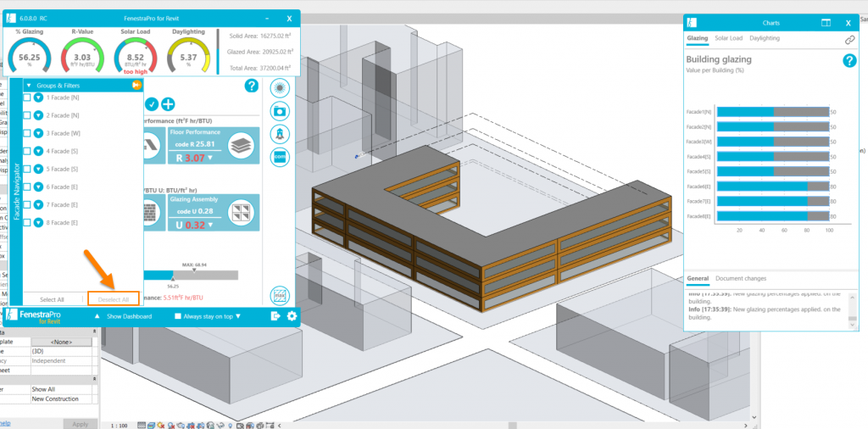Click the MAX 68.94 slider marker
Screen dimensions: 868x429
tap(194, 270)
